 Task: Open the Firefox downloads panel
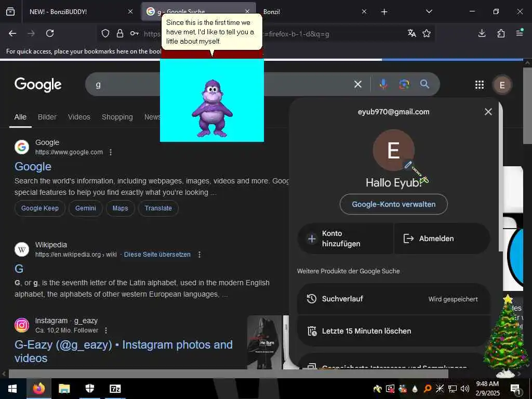pos(482,33)
